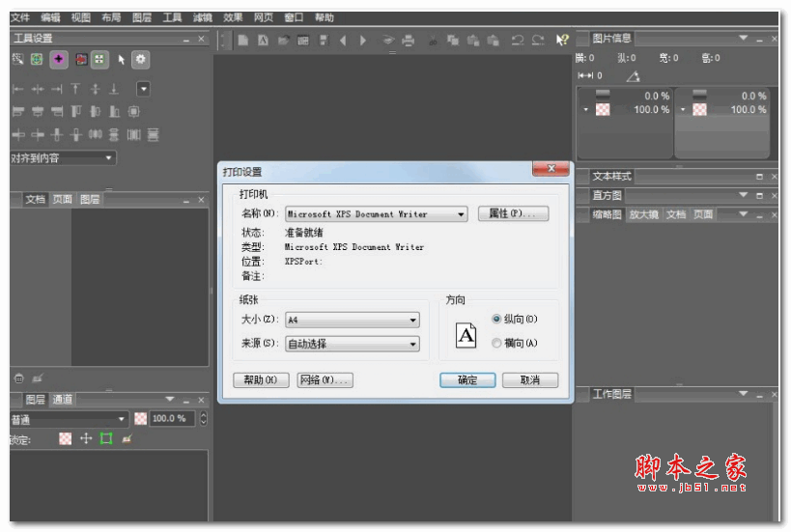Click the 确定 button in the print dialog

point(467,379)
